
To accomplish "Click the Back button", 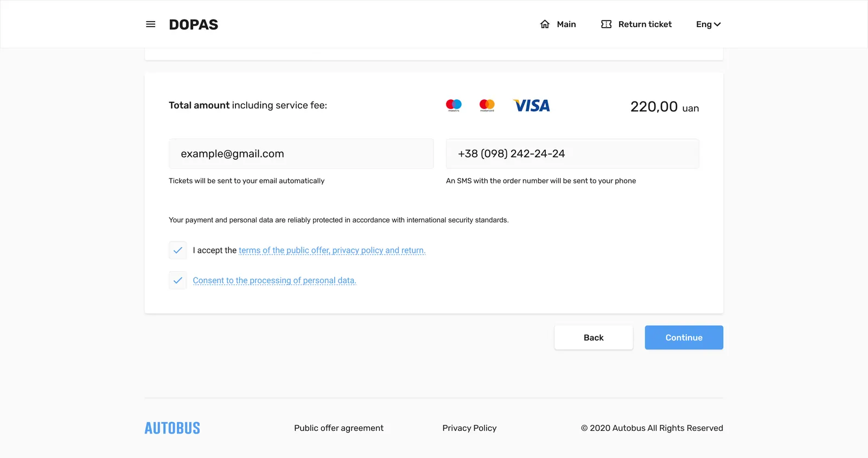I will coord(593,338).
